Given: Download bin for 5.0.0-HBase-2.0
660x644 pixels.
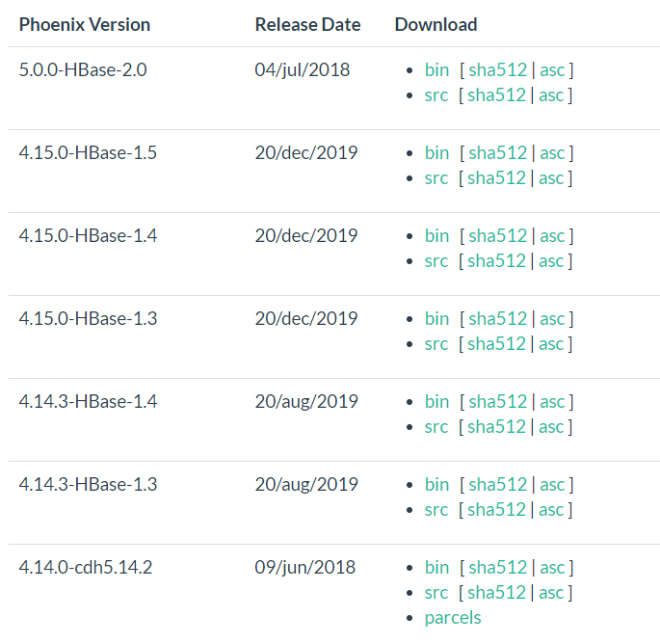Looking at the screenshot, I should click(436, 70).
